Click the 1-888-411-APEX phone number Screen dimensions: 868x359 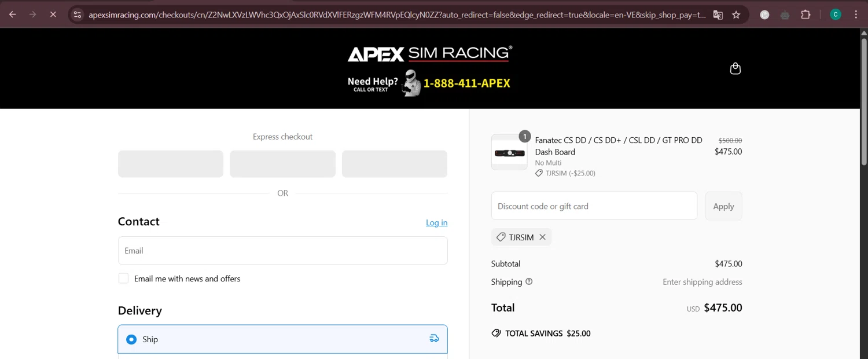[467, 83]
